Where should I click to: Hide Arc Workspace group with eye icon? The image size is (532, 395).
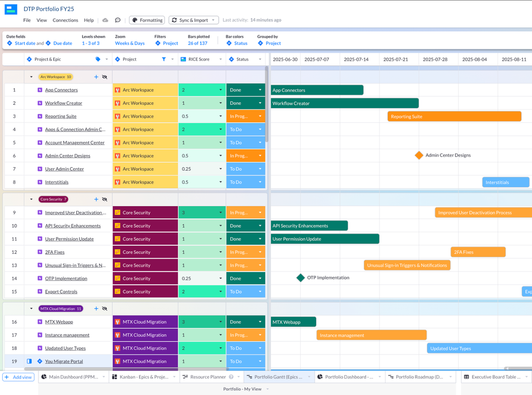[104, 77]
